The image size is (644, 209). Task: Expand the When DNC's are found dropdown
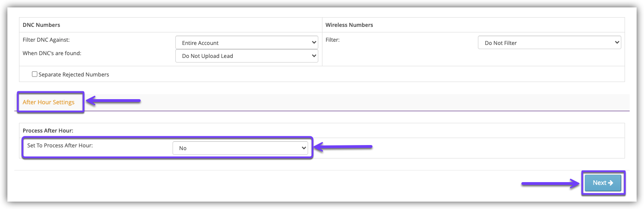click(x=247, y=56)
